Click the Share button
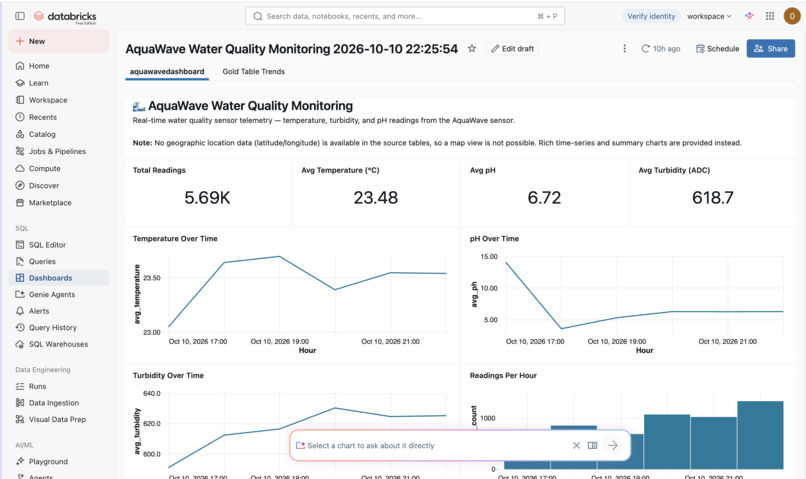Screen dimensions: 806x479 coord(771,49)
